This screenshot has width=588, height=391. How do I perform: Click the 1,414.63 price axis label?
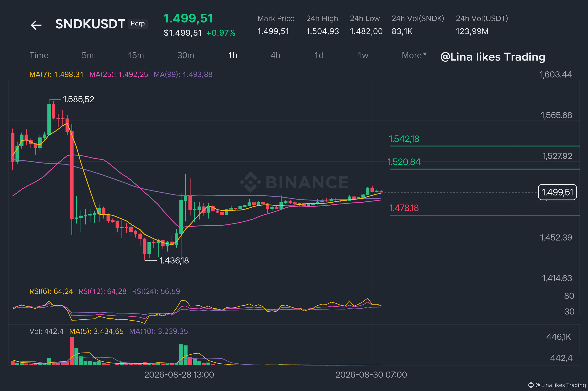pos(557,278)
